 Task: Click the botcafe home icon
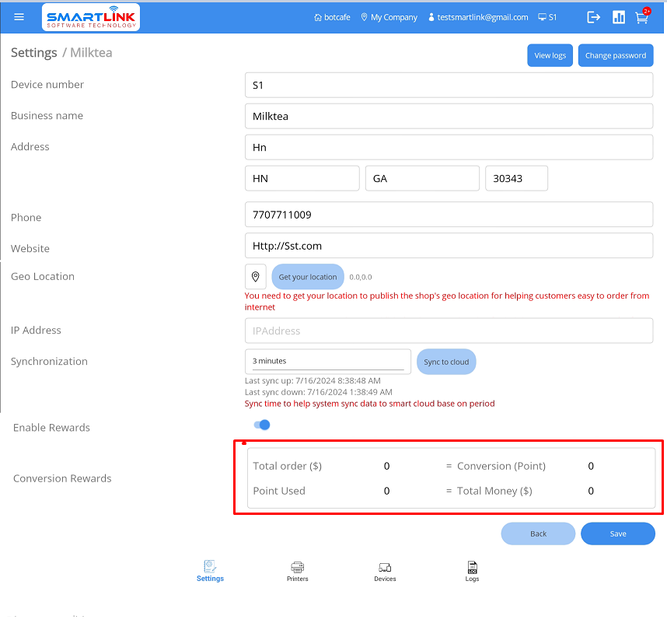(318, 17)
